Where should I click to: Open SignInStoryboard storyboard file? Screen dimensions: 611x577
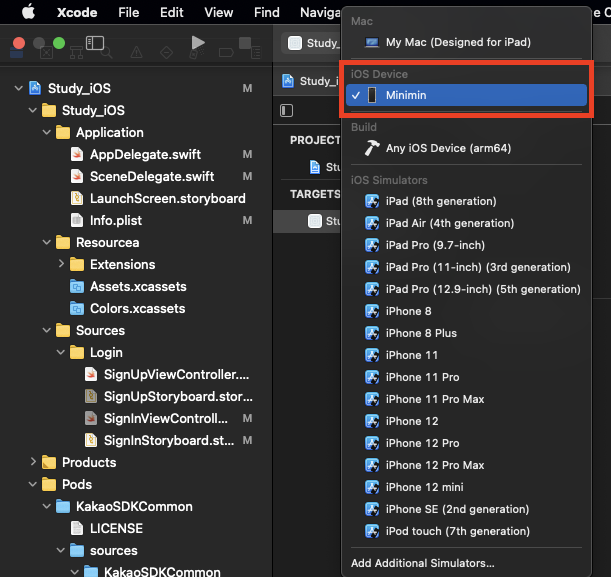coord(169,440)
